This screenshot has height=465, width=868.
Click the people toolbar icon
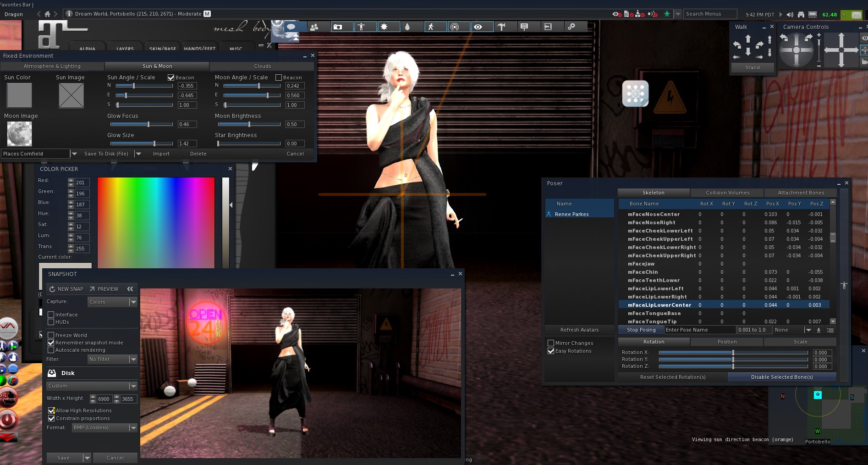(314, 27)
